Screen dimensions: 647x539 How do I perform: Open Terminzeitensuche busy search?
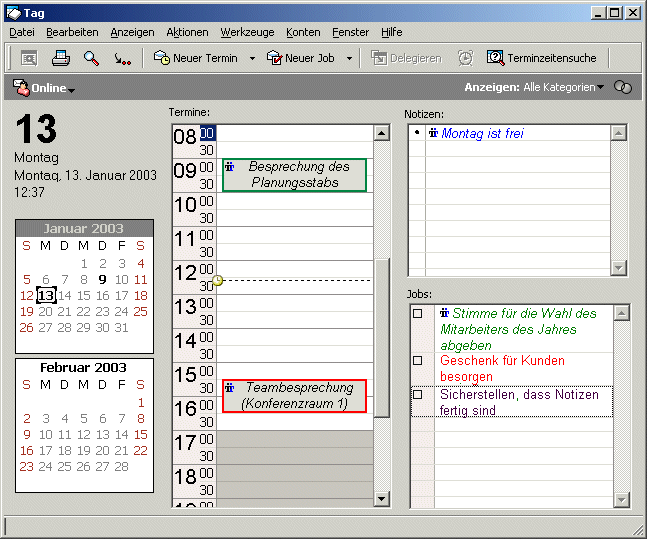(541, 58)
